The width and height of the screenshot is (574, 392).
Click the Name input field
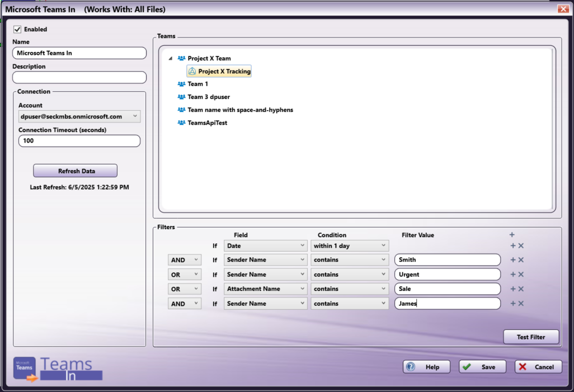79,53
